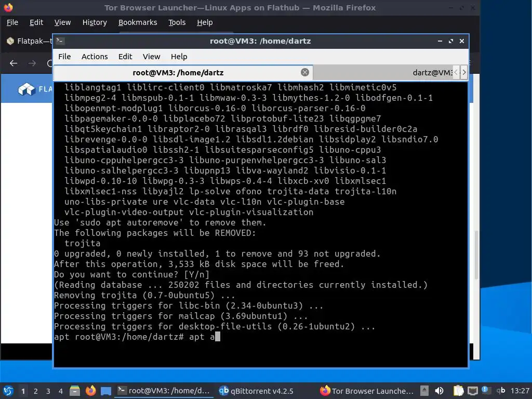The height and width of the screenshot is (399, 532).
Task: Click 'Do you want to continue? [Y/n]' text
Action: tap(132, 274)
